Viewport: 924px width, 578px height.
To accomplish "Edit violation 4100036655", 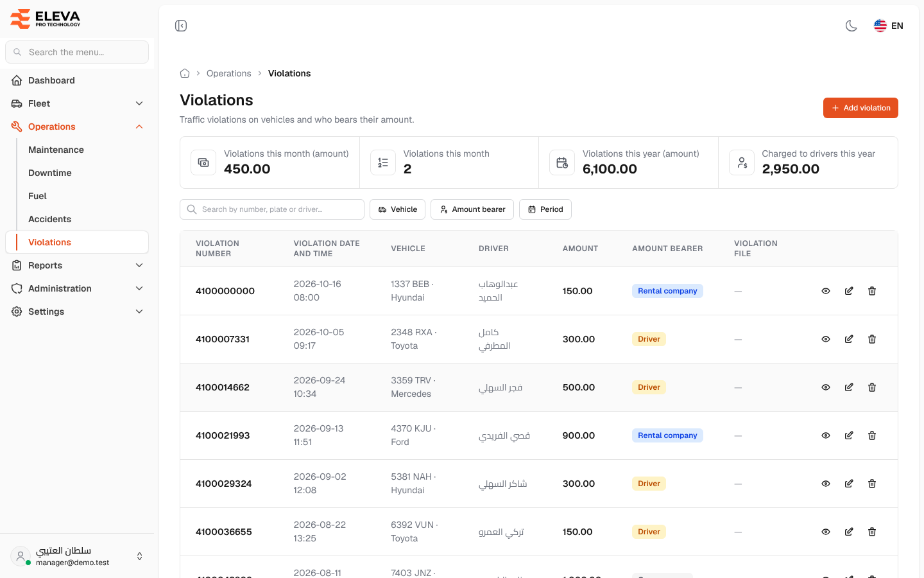I will point(849,532).
